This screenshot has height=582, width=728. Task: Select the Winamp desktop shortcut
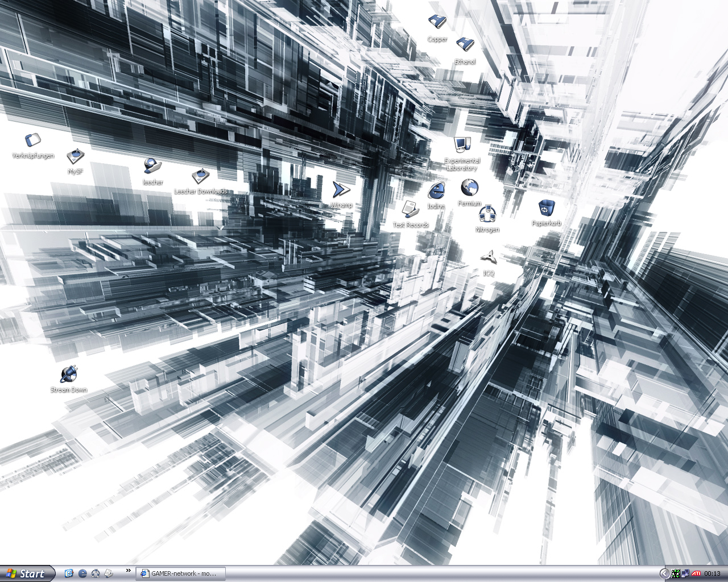pos(341,190)
